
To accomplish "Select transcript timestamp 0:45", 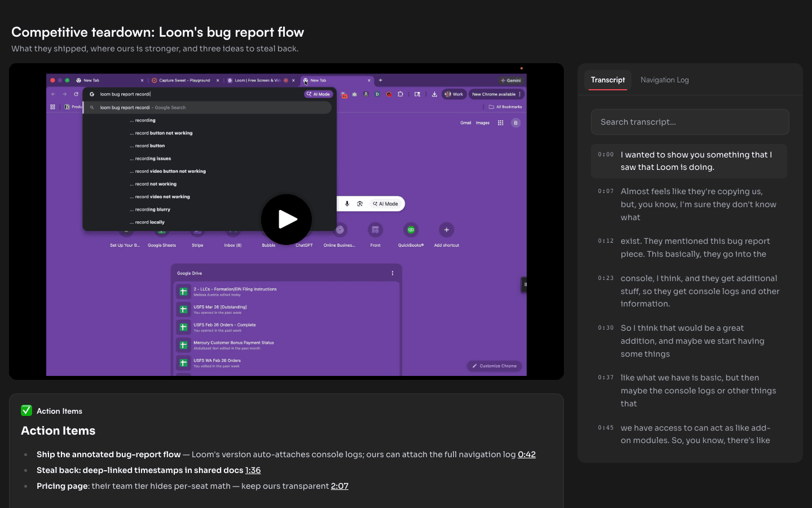I will (x=606, y=428).
